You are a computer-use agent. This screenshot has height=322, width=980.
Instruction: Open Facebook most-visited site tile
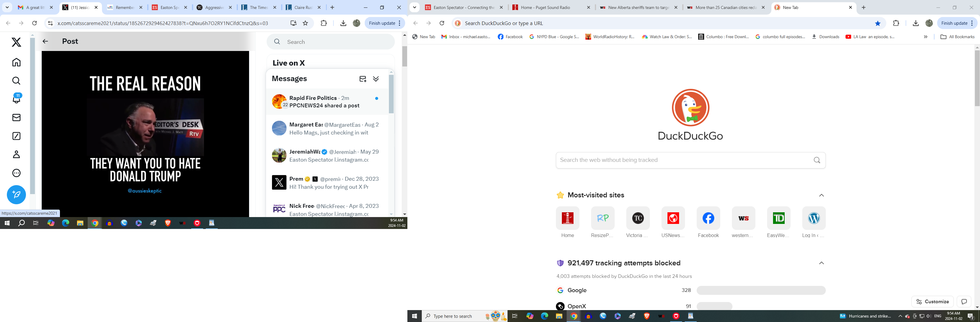click(x=708, y=218)
